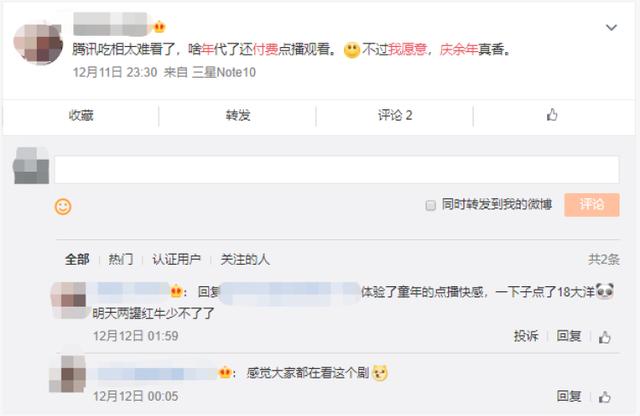Image resolution: width=640 pixels, height=416 pixels.
Task: Click the second commenter's crown badge
Action: [224, 372]
